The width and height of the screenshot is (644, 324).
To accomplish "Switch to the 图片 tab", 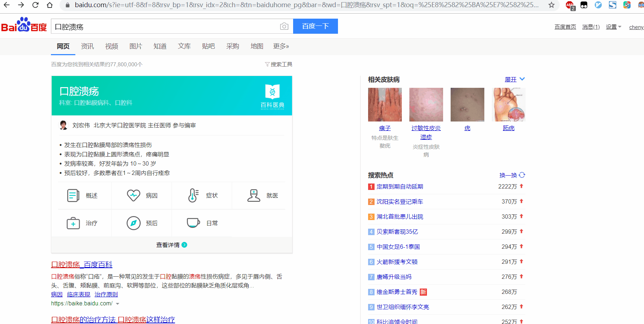I will pyautogui.click(x=136, y=46).
